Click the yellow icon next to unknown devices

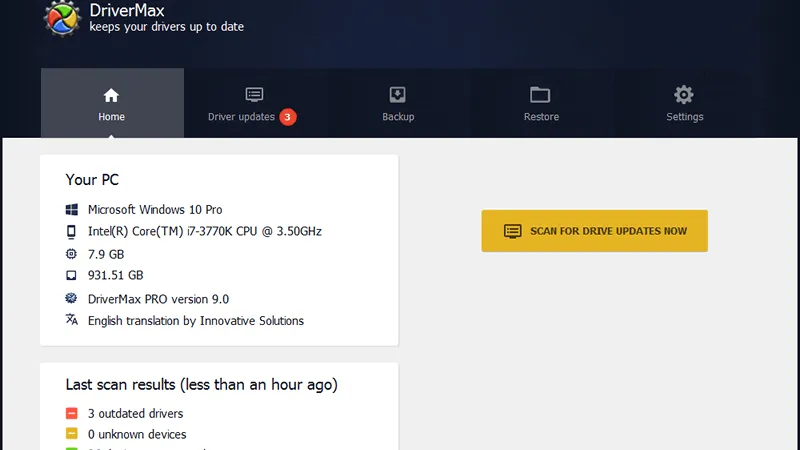(x=72, y=435)
